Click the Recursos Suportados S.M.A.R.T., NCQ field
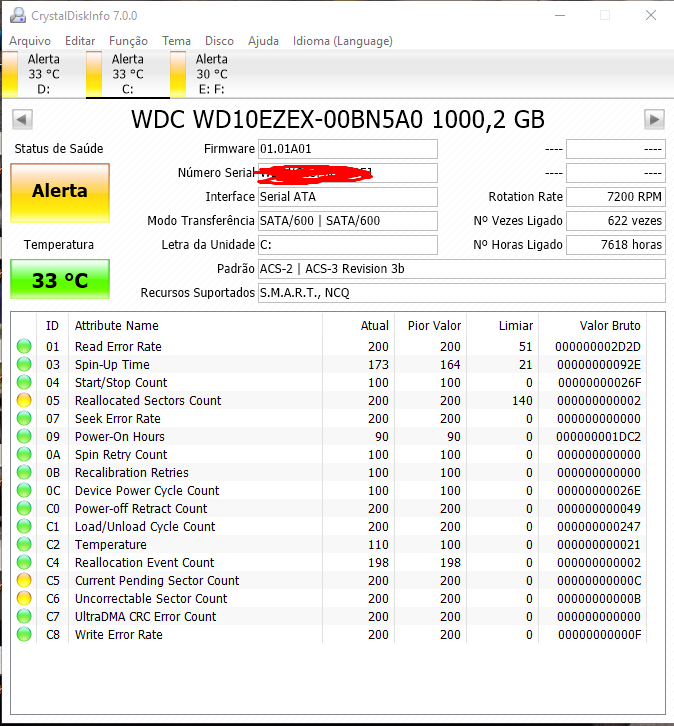Screen dimensions: 674x726 (x=462, y=293)
